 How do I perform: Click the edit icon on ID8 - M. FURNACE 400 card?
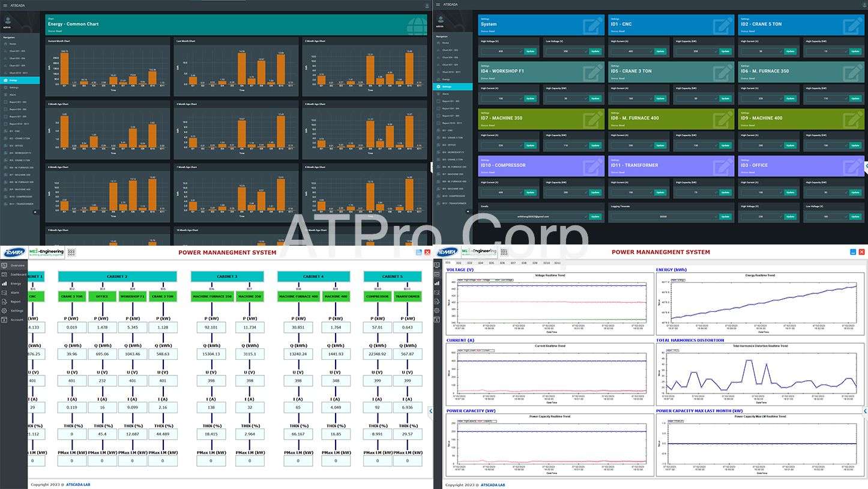tap(723, 120)
